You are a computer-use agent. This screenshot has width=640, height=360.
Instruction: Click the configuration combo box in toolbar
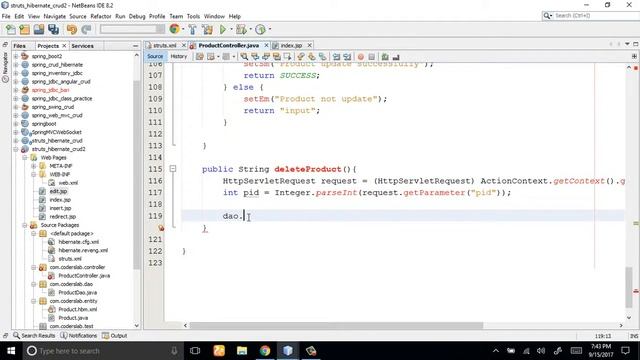tap(132, 29)
